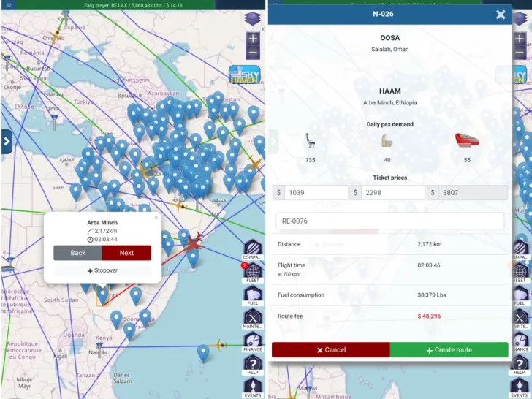Expand the left side panel arrow

point(7,142)
